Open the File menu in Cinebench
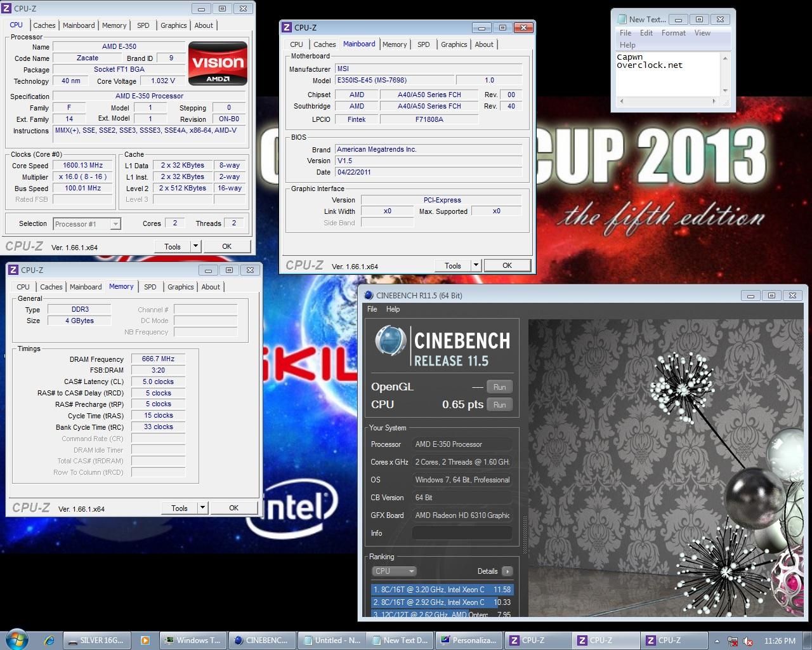812x650 pixels. tap(372, 309)
